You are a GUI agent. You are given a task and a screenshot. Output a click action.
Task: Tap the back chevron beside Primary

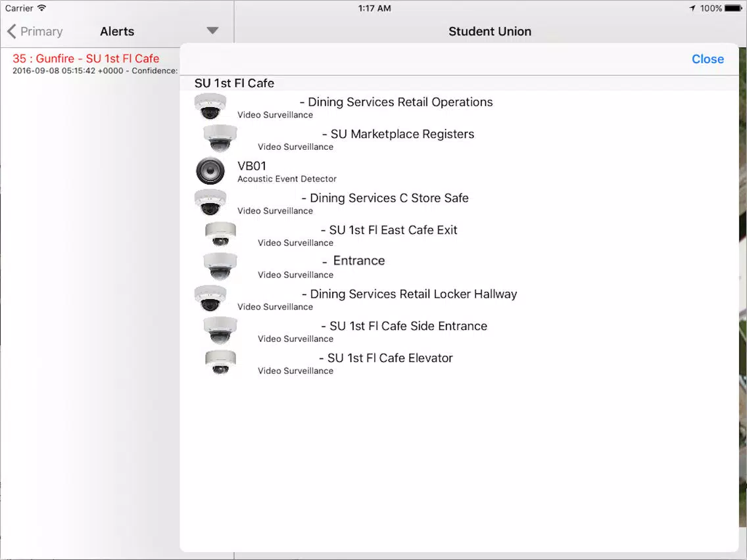pos(12,32)
